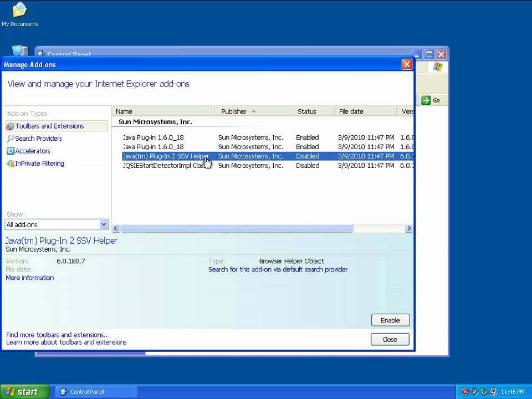The image size is (532, 399).
Task: Click the Search Providers magnifier icon
Action: pyautogui.click(x=11, y=139)
